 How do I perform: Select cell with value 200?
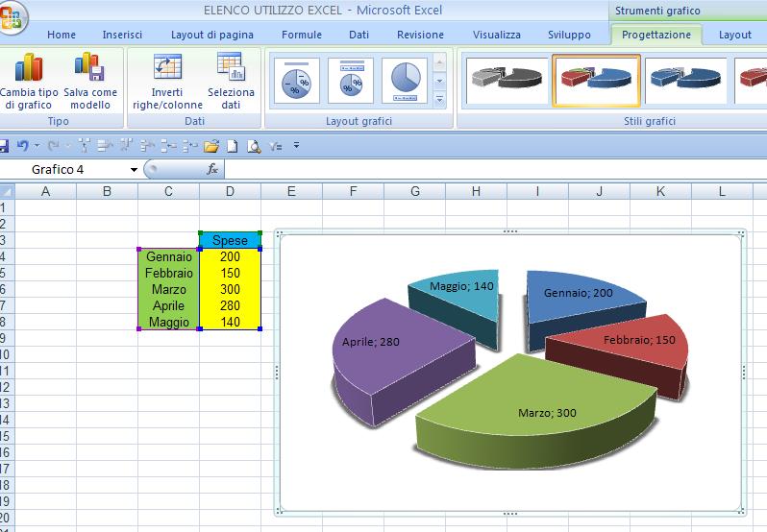pyautogui.click(x=230, y=256)
